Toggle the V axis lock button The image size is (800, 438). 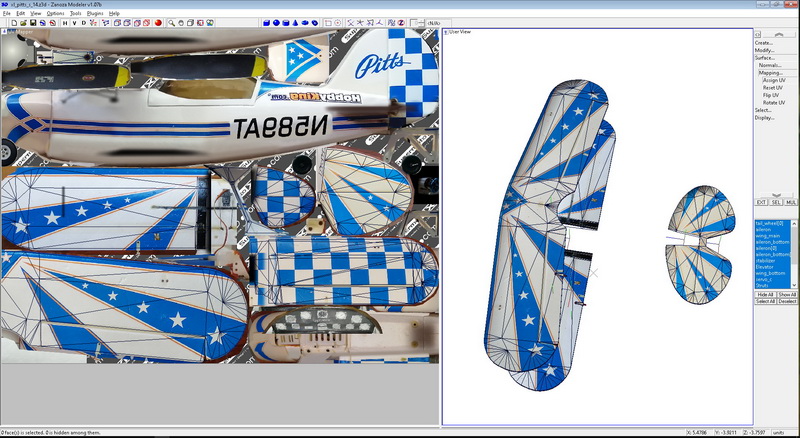(74, 23)
